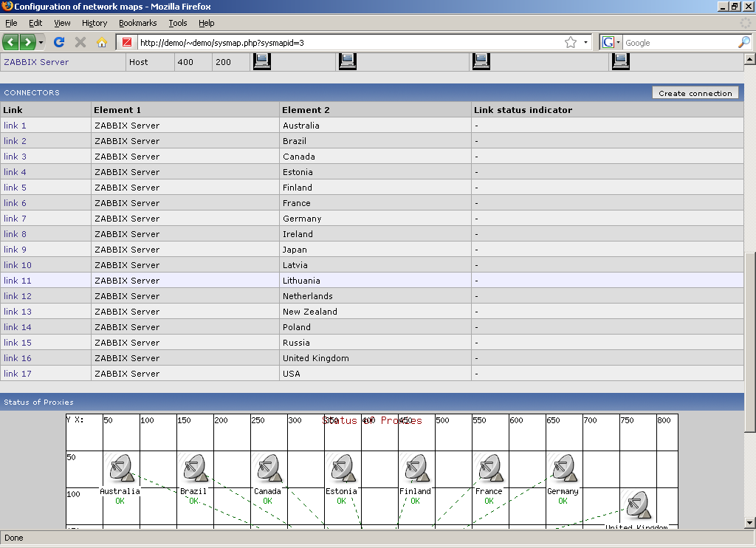The image size is (756, 548).
Task: Click the Firefox forward arrow button
Action: click(27, 42)
